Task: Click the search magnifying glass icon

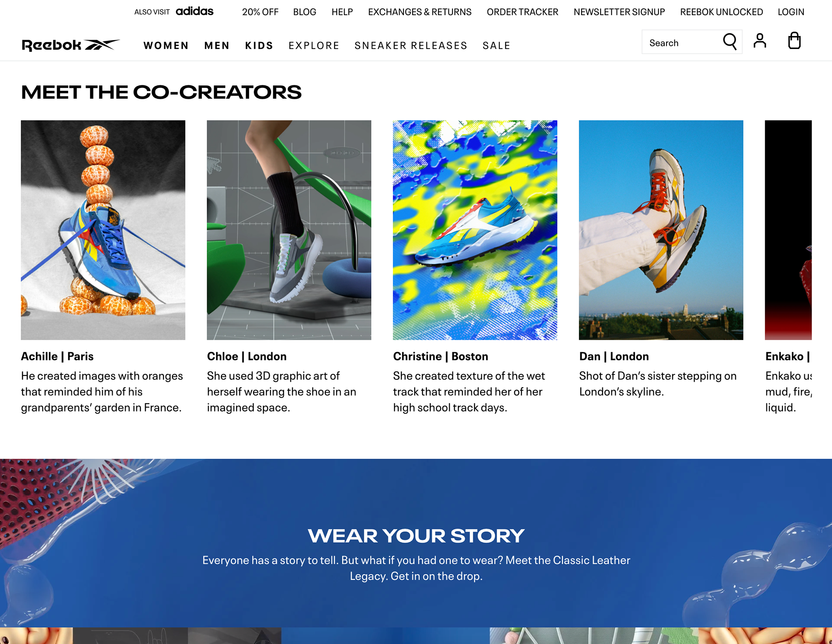Action: (x=730, y=42)
